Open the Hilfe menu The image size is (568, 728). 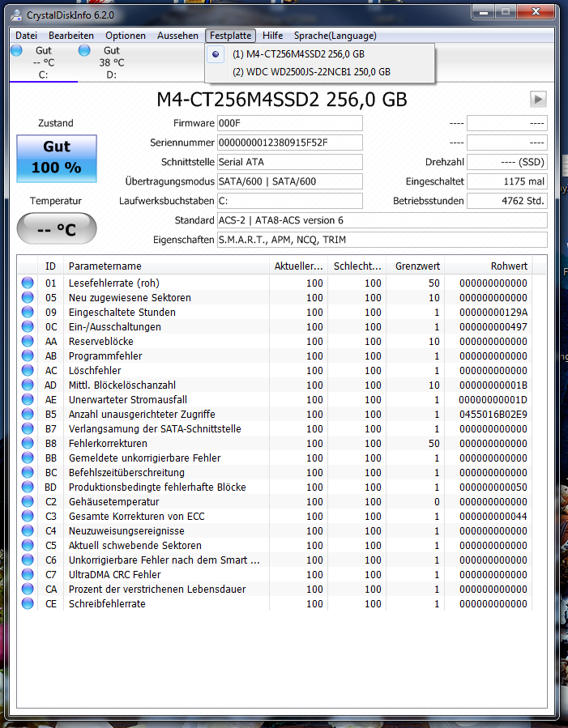[272, 36]
